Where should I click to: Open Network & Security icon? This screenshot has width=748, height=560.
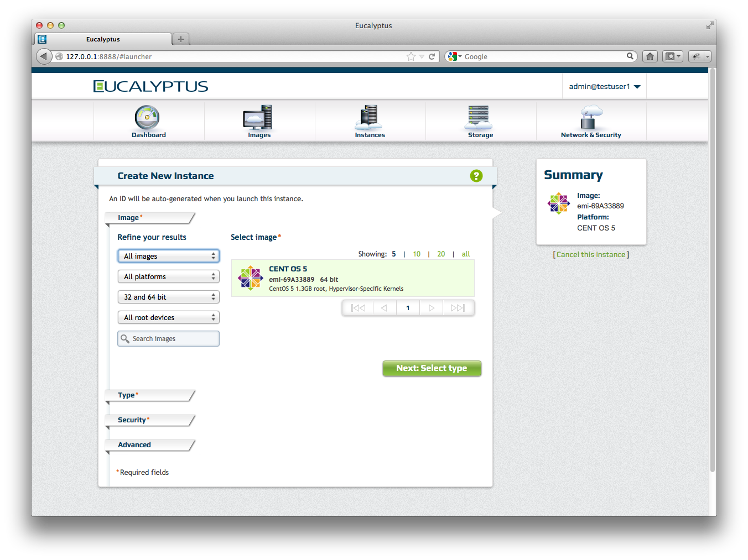590,117
